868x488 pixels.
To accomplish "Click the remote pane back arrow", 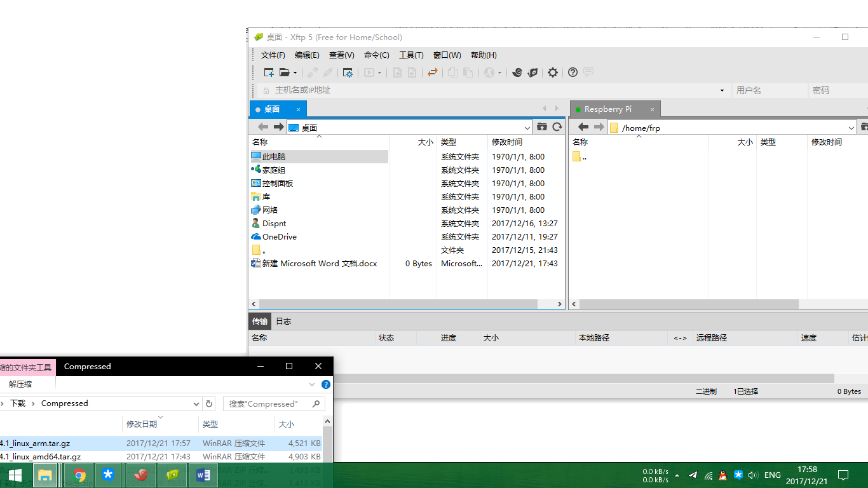I will pyautogui.click(x=583, y=127).
